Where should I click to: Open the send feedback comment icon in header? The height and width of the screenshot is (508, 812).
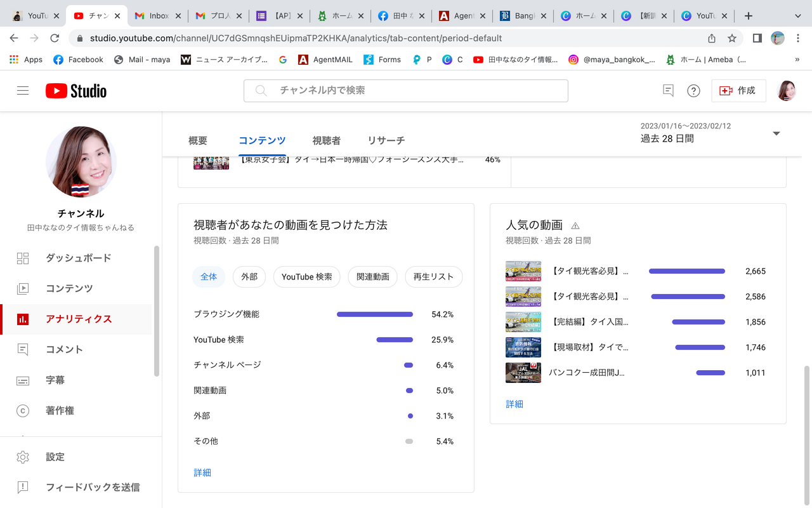tap(668, 91)
